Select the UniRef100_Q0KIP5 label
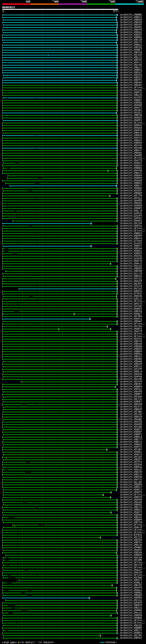 131,369
